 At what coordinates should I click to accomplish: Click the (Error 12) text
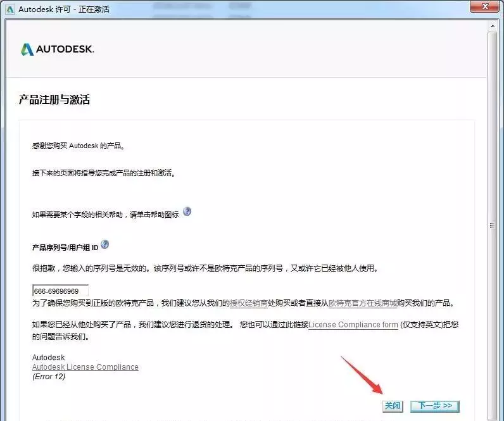(49, 377)
